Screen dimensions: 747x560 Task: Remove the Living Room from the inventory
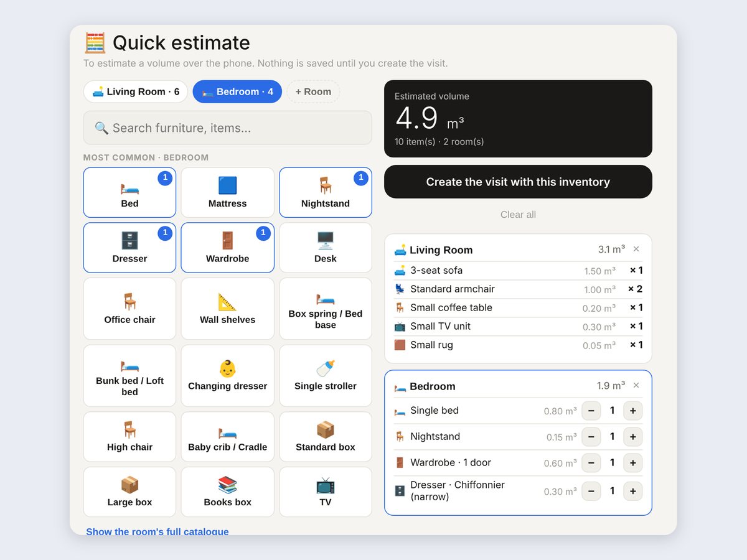636,249
